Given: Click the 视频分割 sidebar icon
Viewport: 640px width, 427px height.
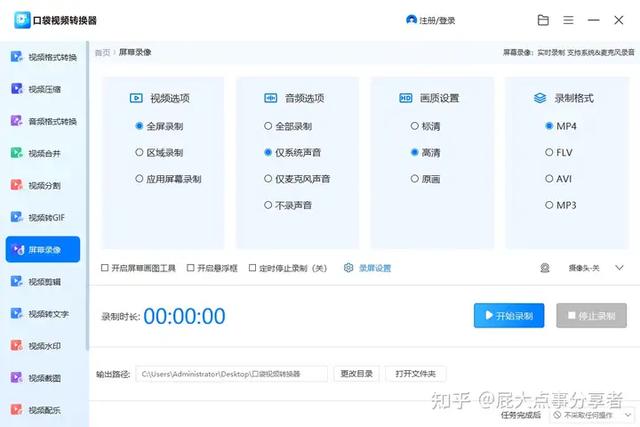Looking at the screenshot, I should [x=16, y=185].
